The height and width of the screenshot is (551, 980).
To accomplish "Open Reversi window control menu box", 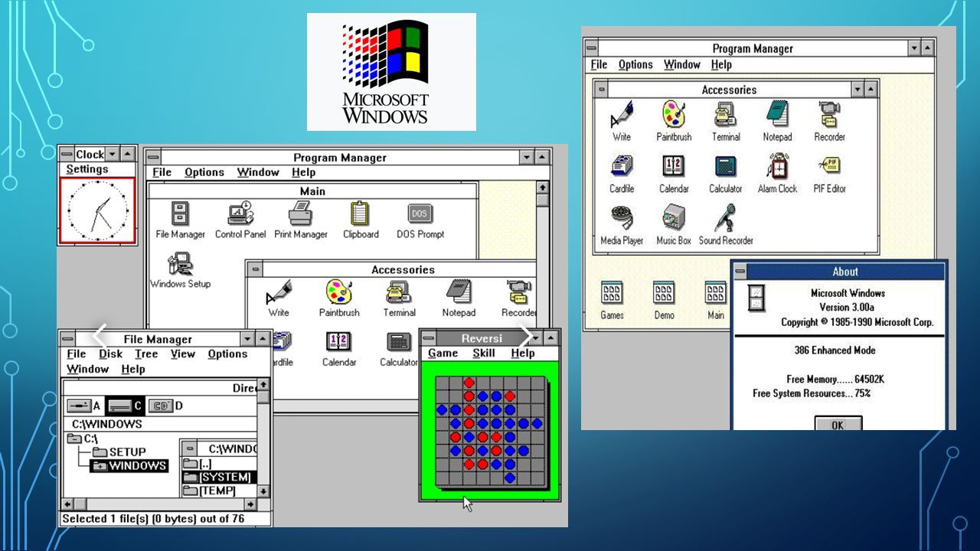I will pos(429,339).
